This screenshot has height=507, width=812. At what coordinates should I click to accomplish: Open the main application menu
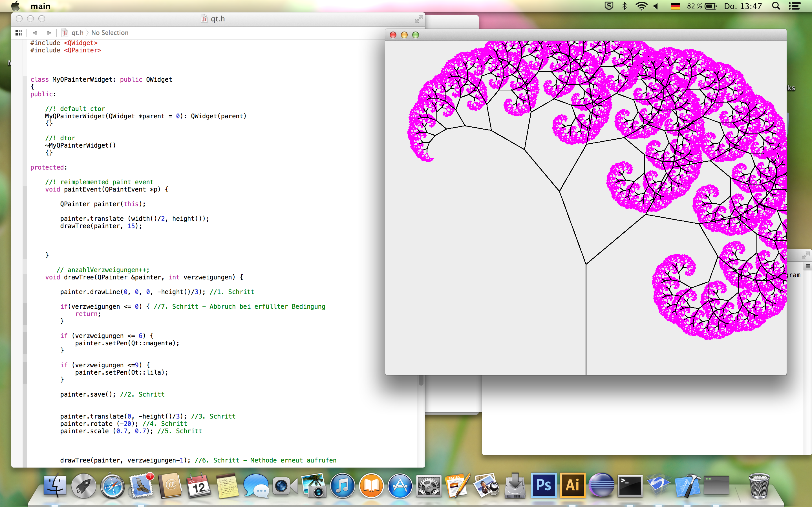tap(40, 6)
